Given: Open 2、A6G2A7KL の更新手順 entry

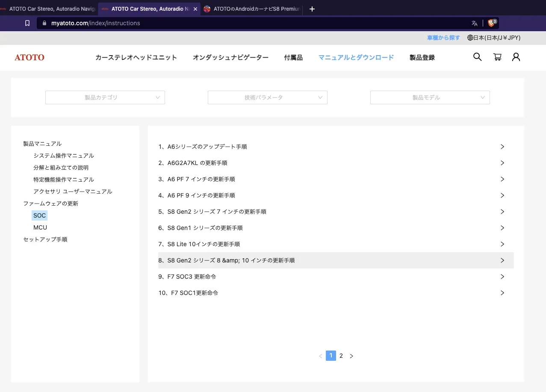Looking at the screenshot, I should 336,163.
